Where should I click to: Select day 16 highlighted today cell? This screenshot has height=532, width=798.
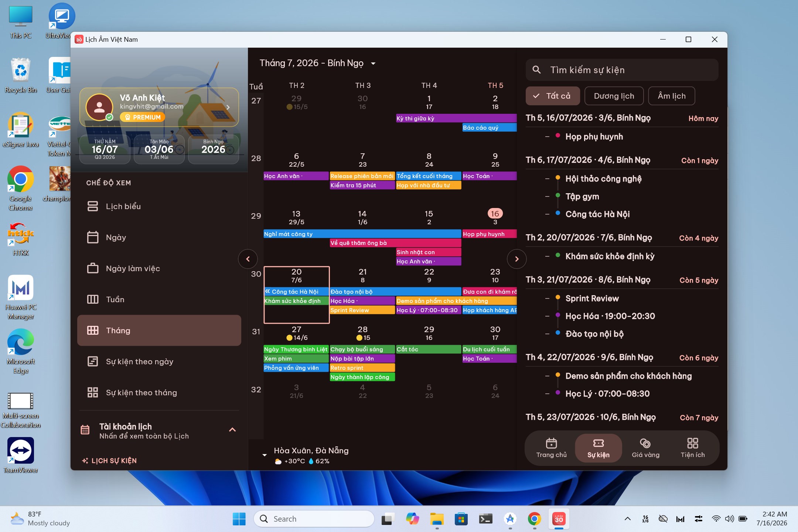tap(495, 214)
